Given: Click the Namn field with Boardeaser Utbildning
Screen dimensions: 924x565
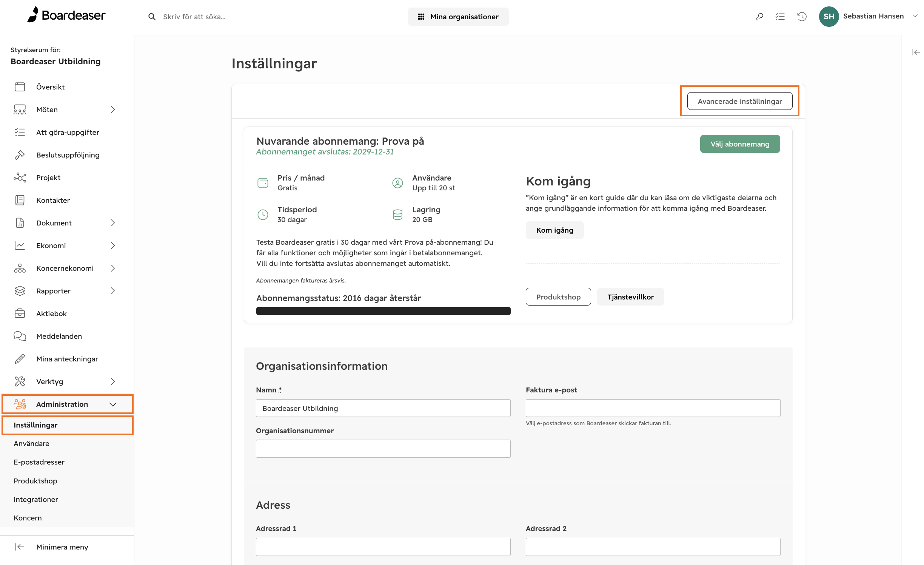Looking at the screenshot, I should [383, 408].
